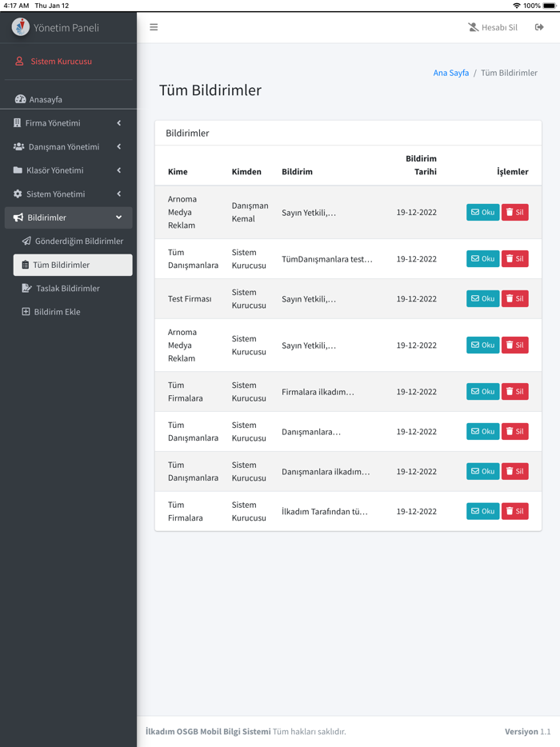Viewport: 560px width, 747px height.
Task: Click the Sistem Kurucusu user icon
Action: pyautogui.click(x=19, y=61)
